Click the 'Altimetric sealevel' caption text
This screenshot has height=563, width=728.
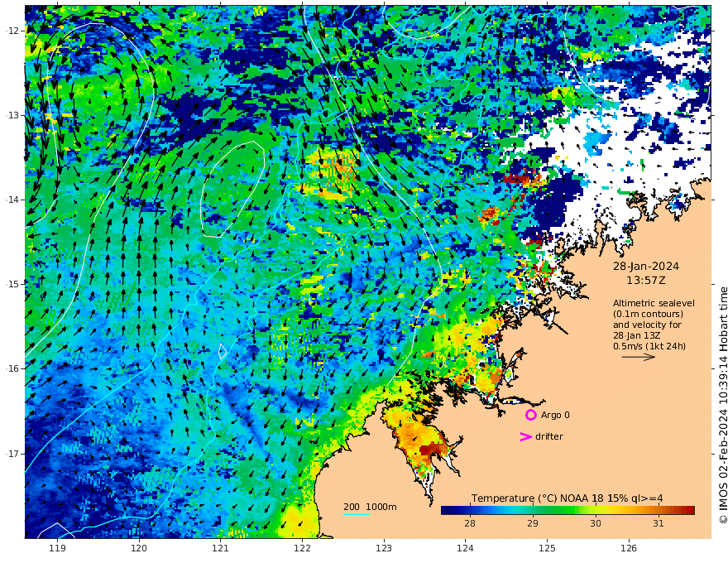coord(654,303)
